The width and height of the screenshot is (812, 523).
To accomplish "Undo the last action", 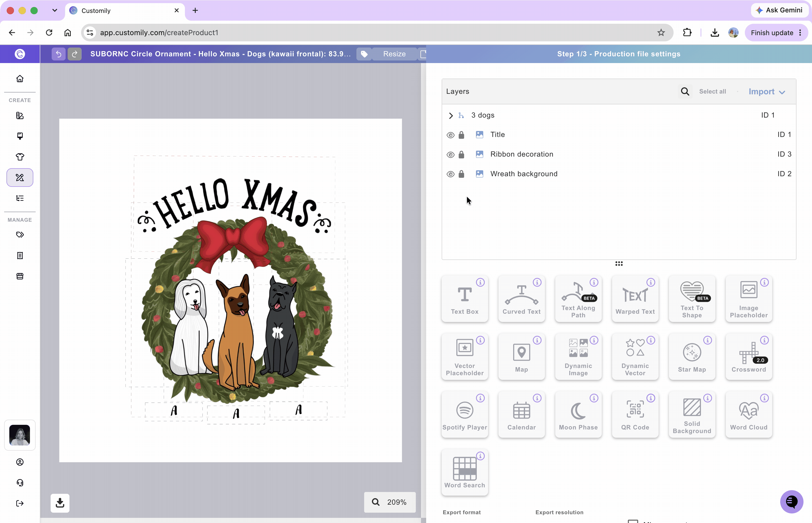I will [58, 54].
